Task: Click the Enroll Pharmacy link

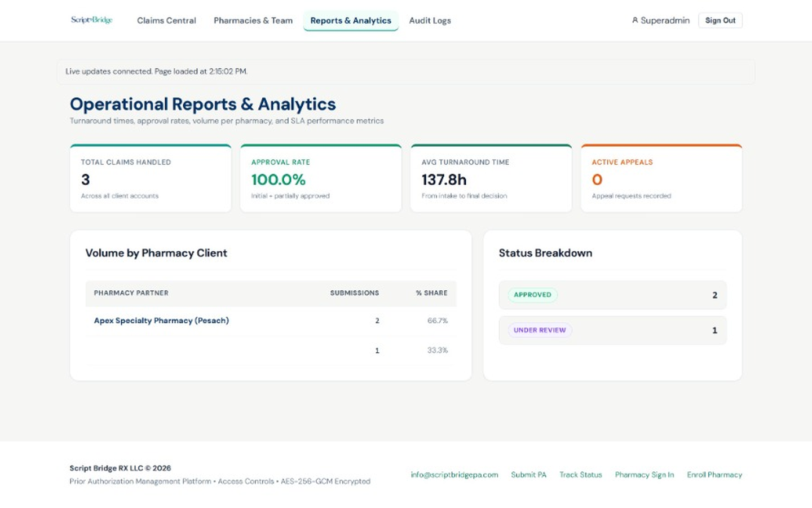Action: coord(714,475)
